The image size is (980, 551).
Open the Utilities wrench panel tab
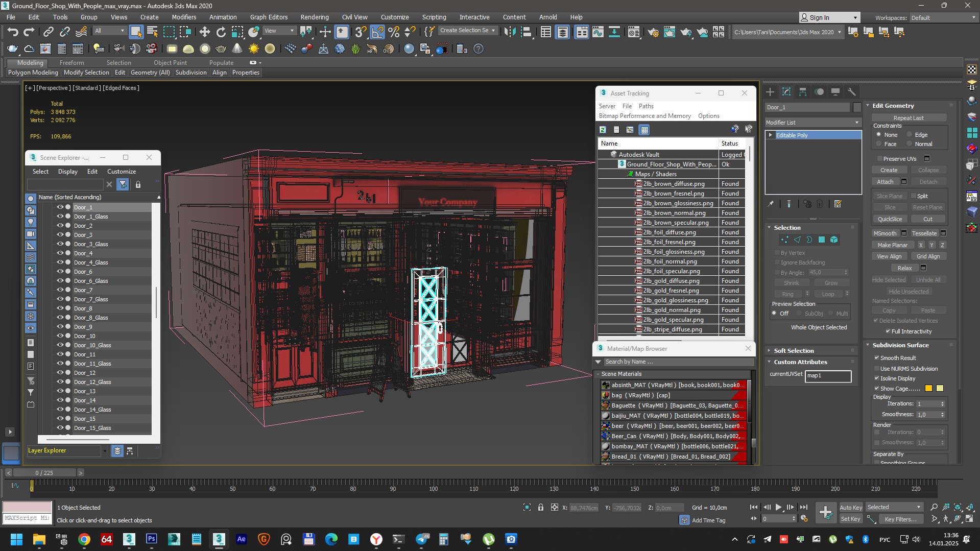coord(851,92)
